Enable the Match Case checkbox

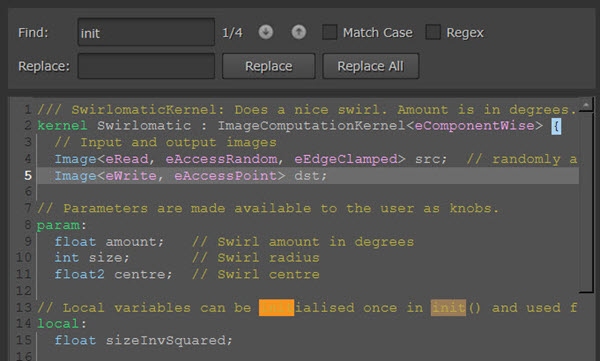point(329,32)
